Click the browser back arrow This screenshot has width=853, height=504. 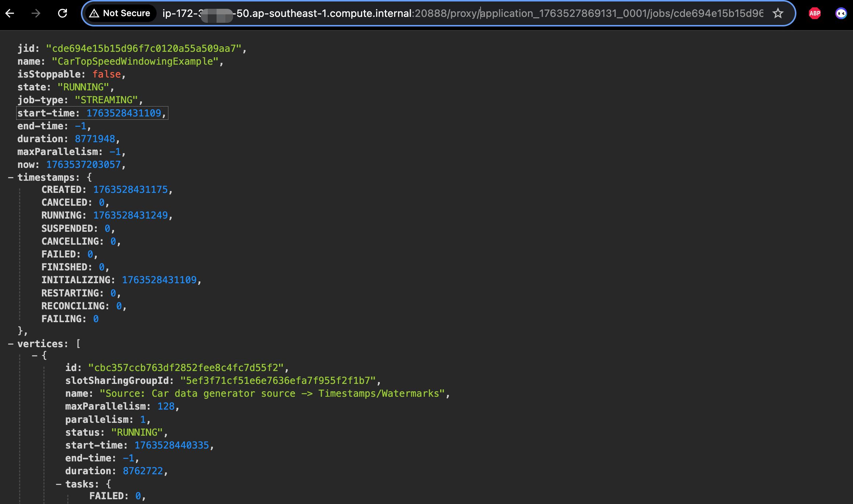[10, 14]
